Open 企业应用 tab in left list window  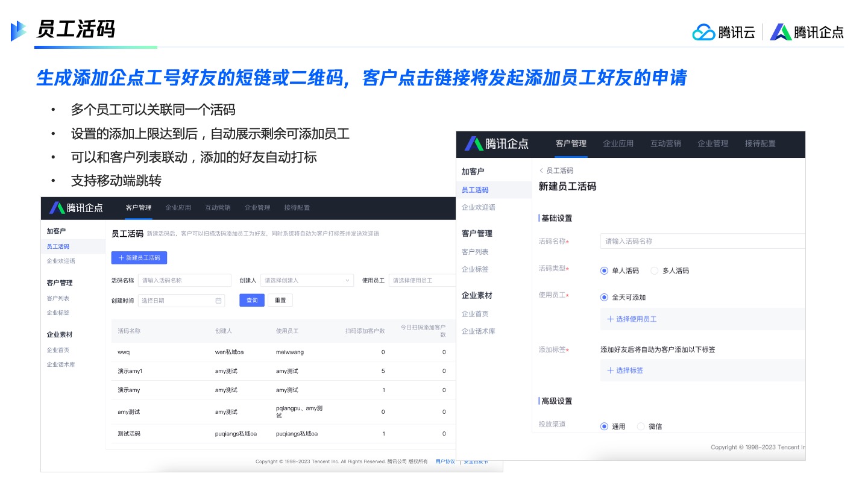click(x=178, y=208)
